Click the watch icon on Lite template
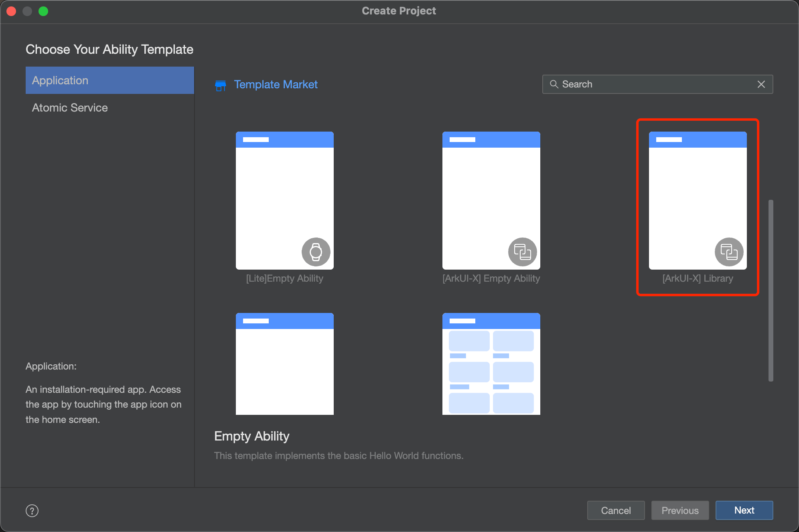Screen dimensions: 799x532 (x=316, y=252)
